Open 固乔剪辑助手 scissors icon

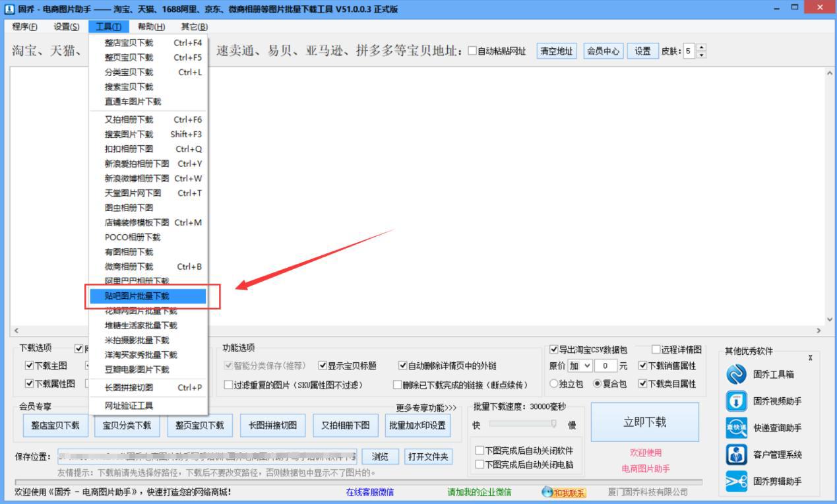(735, 482)
